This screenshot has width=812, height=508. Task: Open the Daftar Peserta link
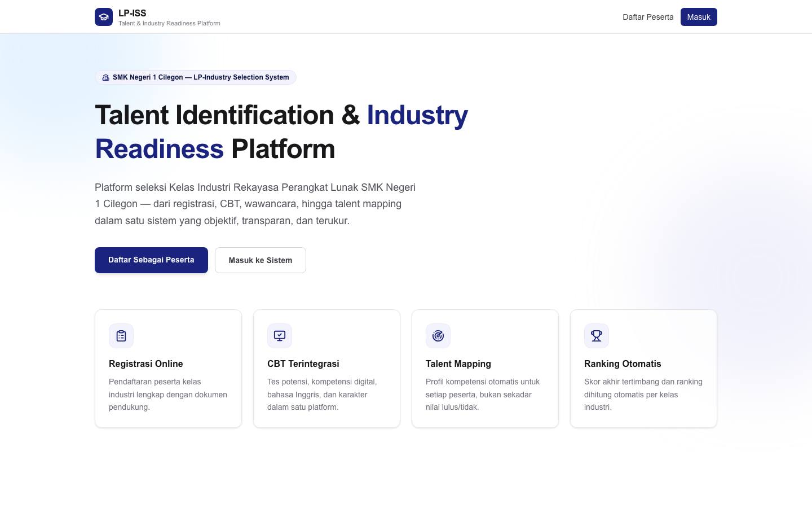coord(648,17)
